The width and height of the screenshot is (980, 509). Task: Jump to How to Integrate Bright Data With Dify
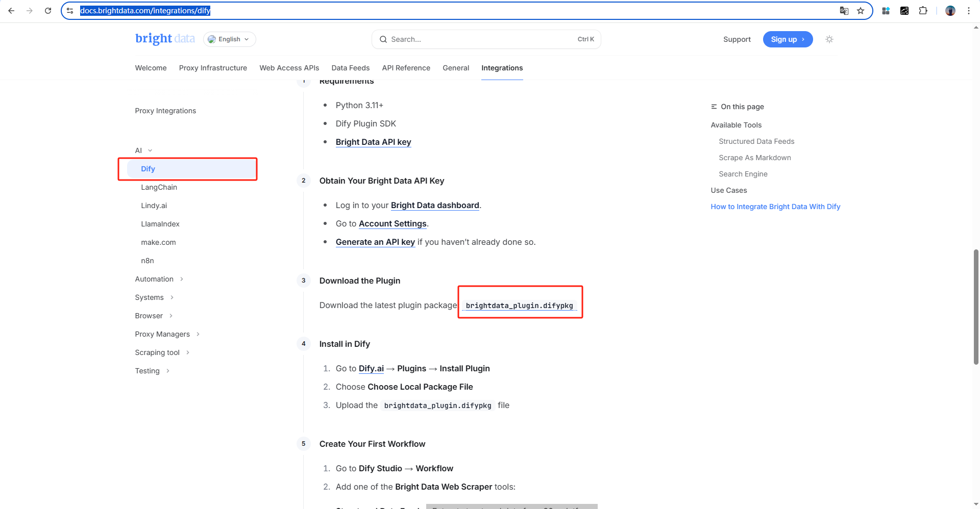775,207
